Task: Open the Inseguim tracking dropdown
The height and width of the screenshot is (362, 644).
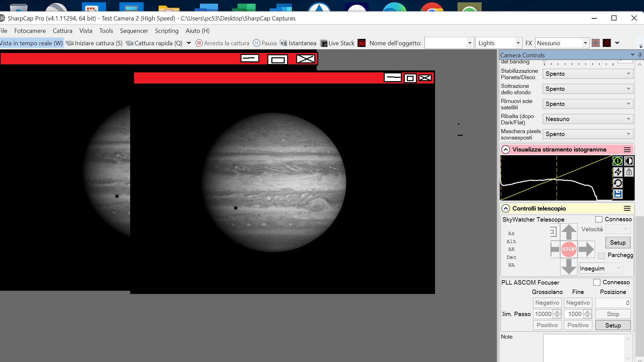Action: (600, 268)
